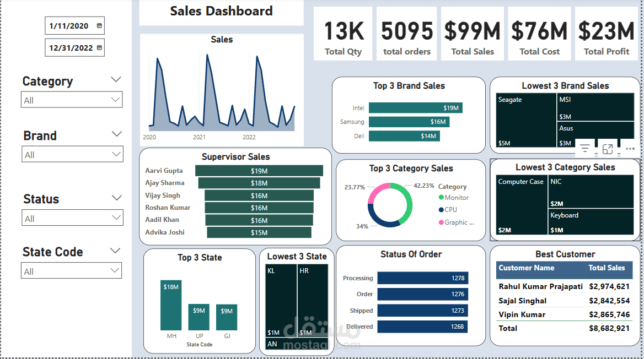Screen dimensions: 644x359
Task: Click the $99M Total Sales card
Action: [473, 34]
